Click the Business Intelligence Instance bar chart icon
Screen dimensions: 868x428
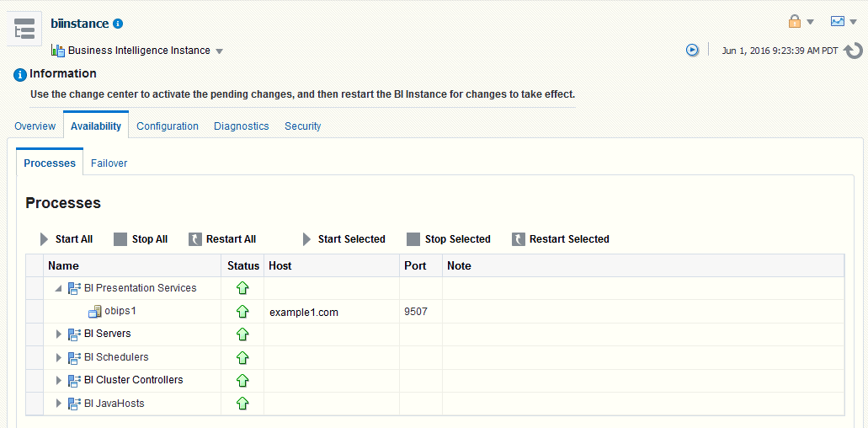coord(58,51)
